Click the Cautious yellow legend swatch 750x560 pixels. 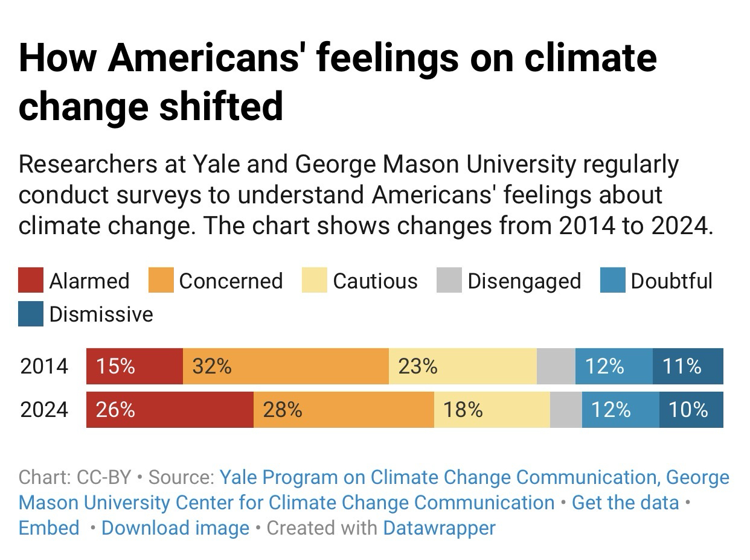315,281
